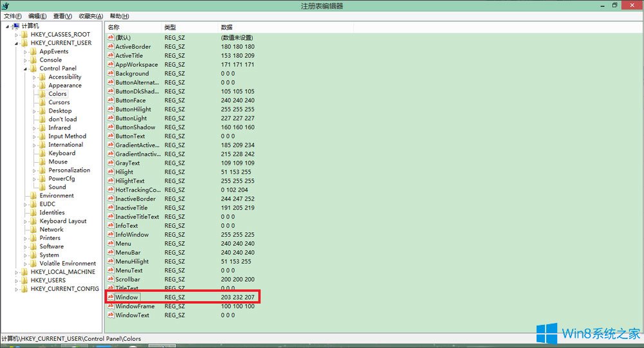Click the Sound folder icon
This screenshot has width=644, height=348.
pos(42,187)
